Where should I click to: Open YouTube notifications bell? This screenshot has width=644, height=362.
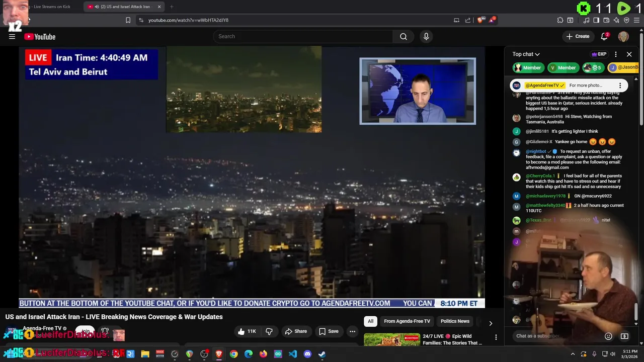click(605, 36)
